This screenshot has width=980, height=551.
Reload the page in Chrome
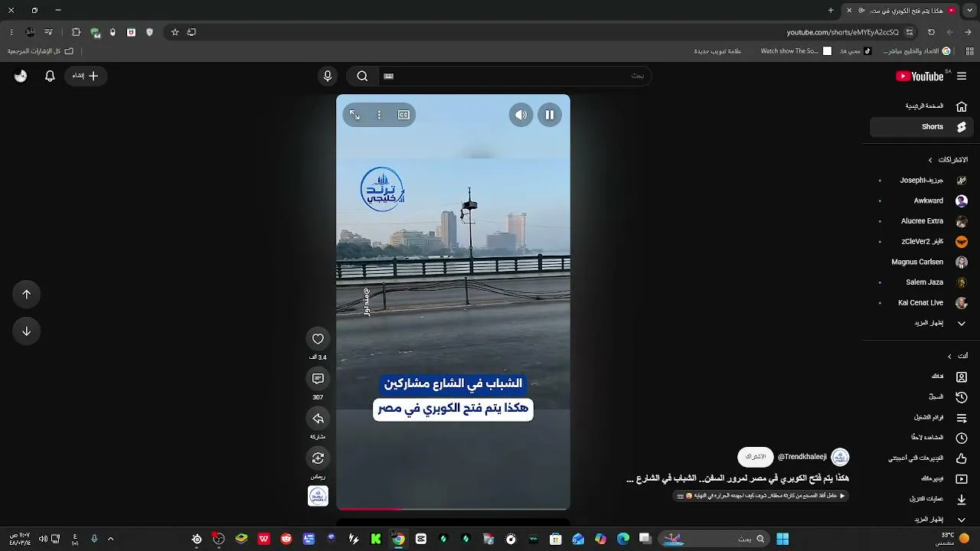tap(931, 32)
